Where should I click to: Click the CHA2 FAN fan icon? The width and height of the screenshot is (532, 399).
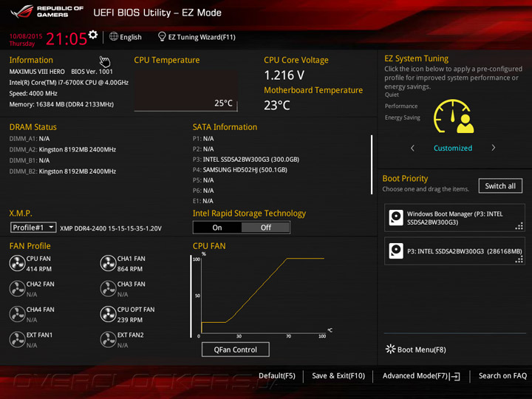[x=17, y=289]
